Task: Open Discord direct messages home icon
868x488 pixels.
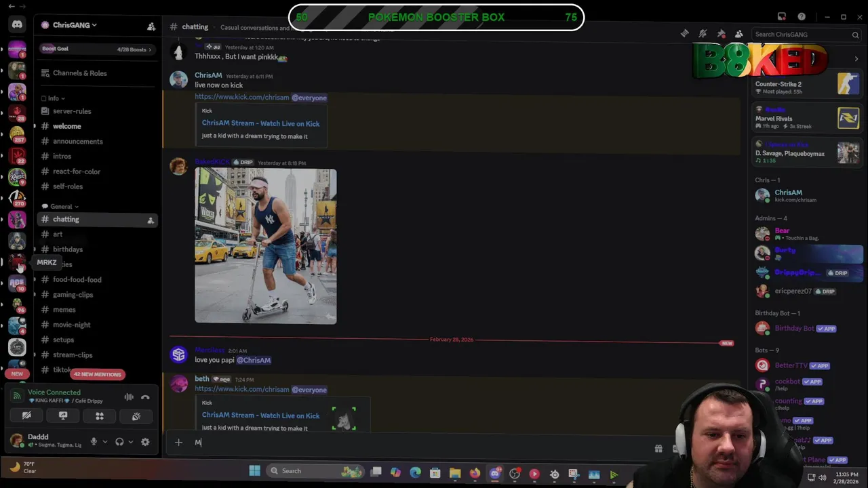Action: pyautogui.click(x=17, y=24)
